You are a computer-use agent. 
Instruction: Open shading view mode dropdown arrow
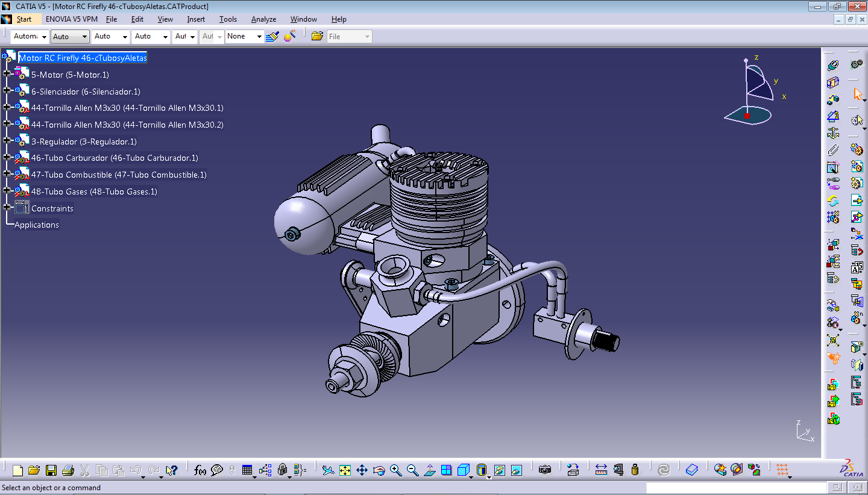coord(489,477)
